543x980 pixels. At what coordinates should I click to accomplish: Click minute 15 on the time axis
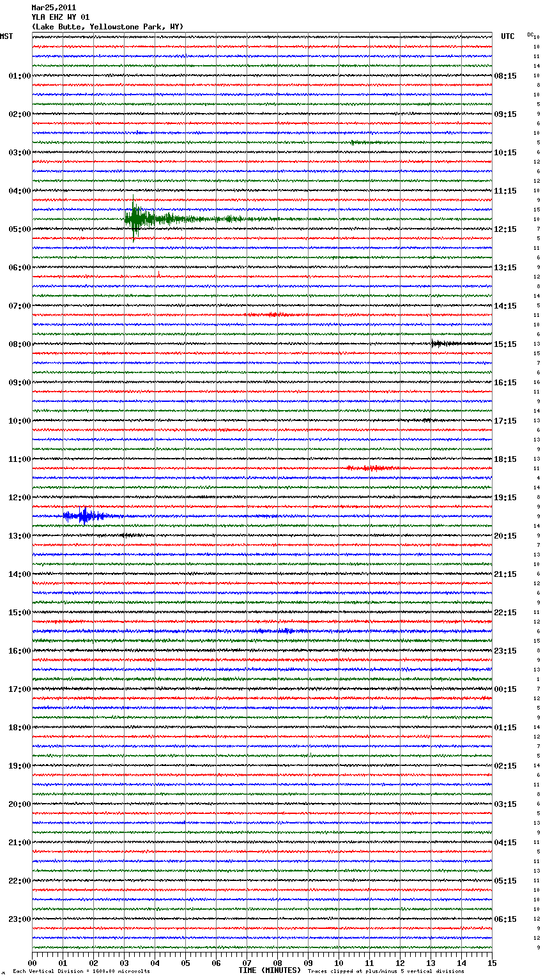(x=492, y=963)
